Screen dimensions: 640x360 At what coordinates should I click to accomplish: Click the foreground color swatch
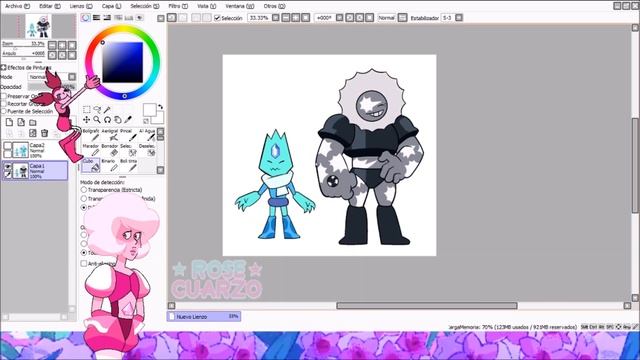(149, 109)
